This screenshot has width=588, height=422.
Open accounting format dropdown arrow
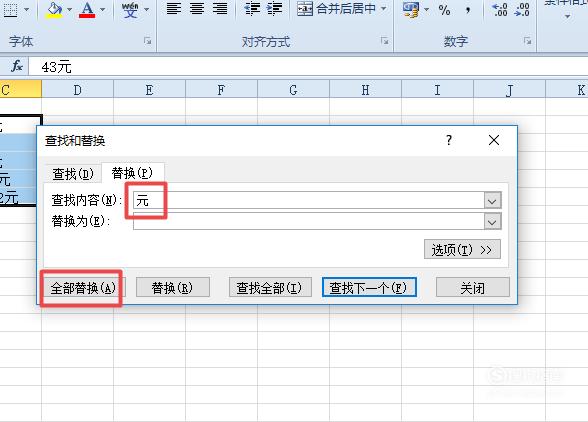(426, 9)
